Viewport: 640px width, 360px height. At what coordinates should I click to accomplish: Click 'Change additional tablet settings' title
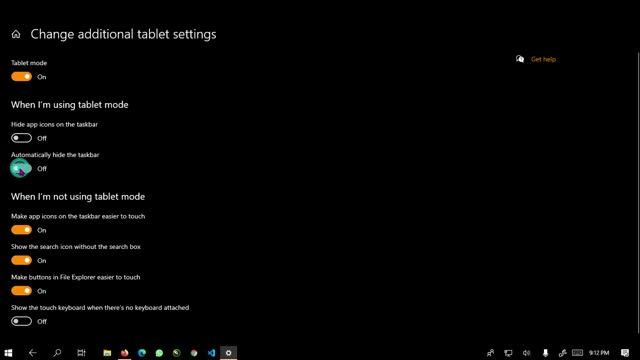point(123,34)
